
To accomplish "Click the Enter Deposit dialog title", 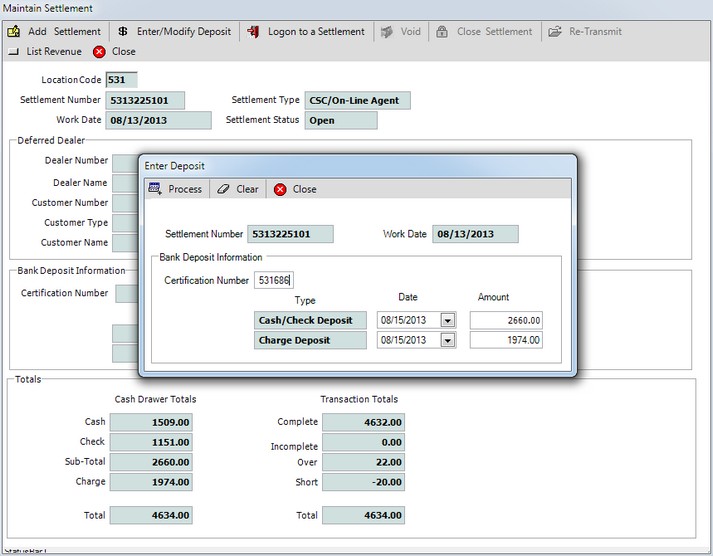I will coord(175,166).
